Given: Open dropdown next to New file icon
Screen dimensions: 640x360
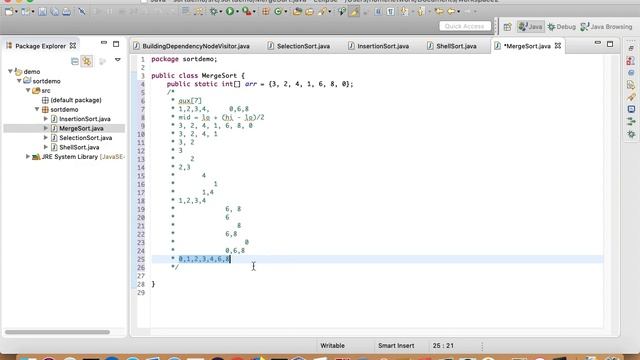Looking at the screenshot, I should (x=16, y=11).
